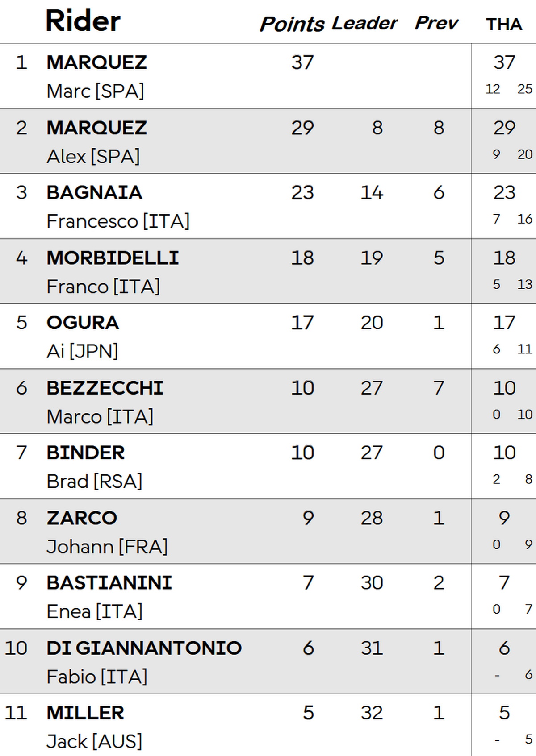This screenshot has height=756, width=536.
Task: Select DI GIANNANTONIO rider name
Action: tap(144, 648)
